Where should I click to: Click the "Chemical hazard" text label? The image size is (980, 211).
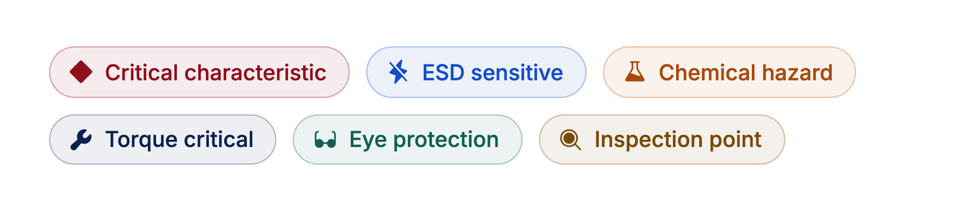(746, 73)
